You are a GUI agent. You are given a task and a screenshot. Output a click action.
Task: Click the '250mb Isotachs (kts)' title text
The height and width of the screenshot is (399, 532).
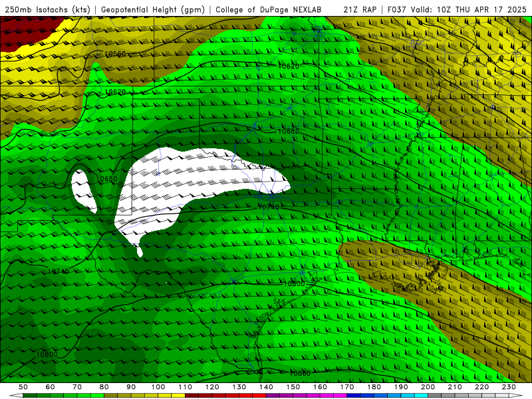(x=47, y=9)
